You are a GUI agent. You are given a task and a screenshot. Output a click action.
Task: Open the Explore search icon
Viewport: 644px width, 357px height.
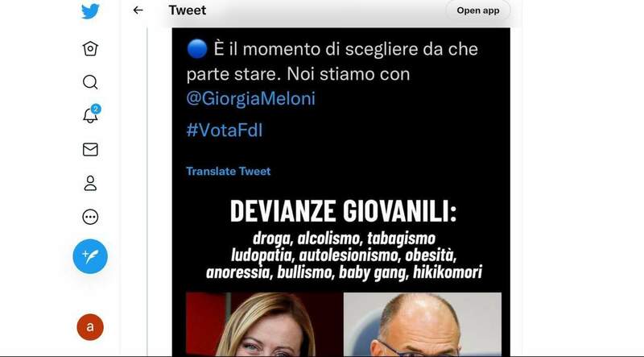tap(90, 82)
